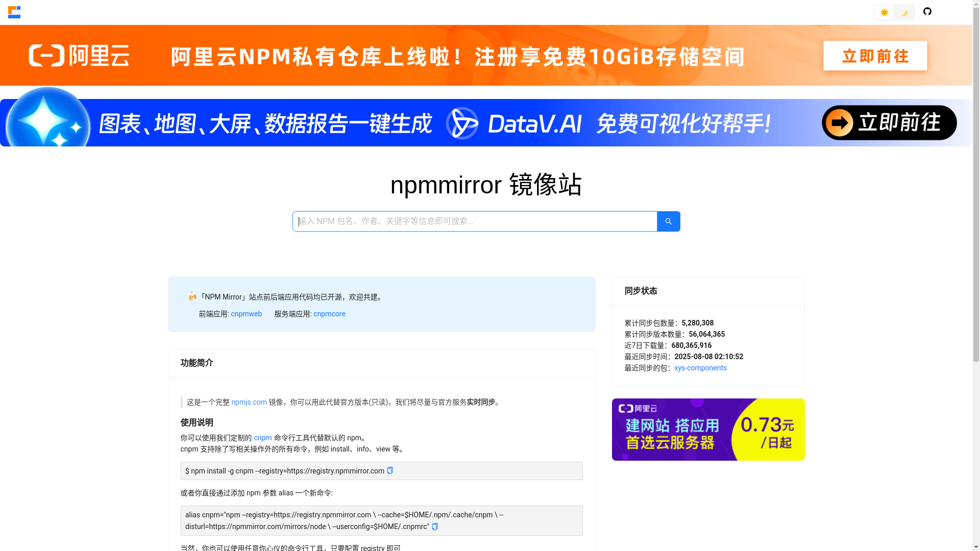Click the 功能简介 section heading
The image size is (980, 551).
coord(197,363)
